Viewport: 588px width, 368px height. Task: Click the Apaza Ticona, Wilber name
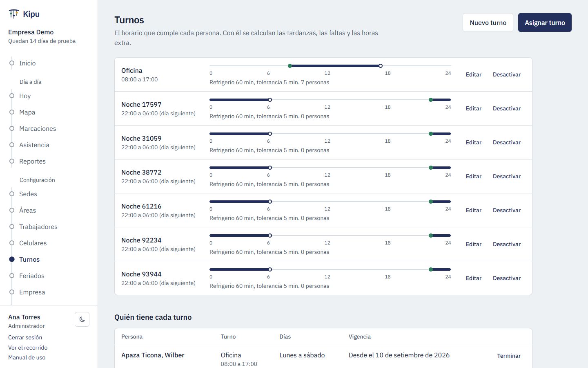(153, 355)
